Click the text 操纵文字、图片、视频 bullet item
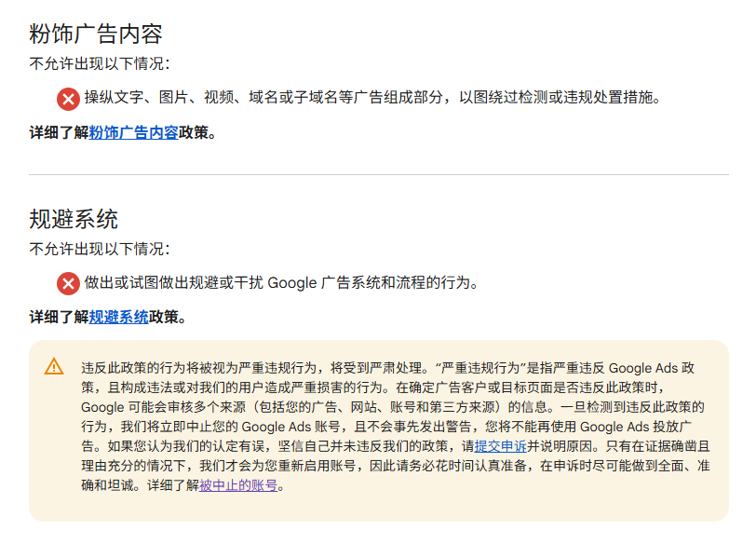Viewport: 756px width, 544px height. point(372,98)
